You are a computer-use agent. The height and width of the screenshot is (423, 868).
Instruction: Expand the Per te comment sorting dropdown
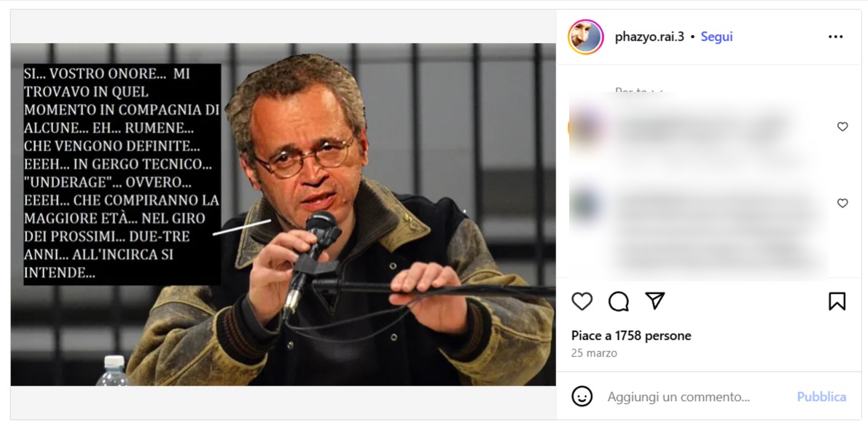click(639, 91)
